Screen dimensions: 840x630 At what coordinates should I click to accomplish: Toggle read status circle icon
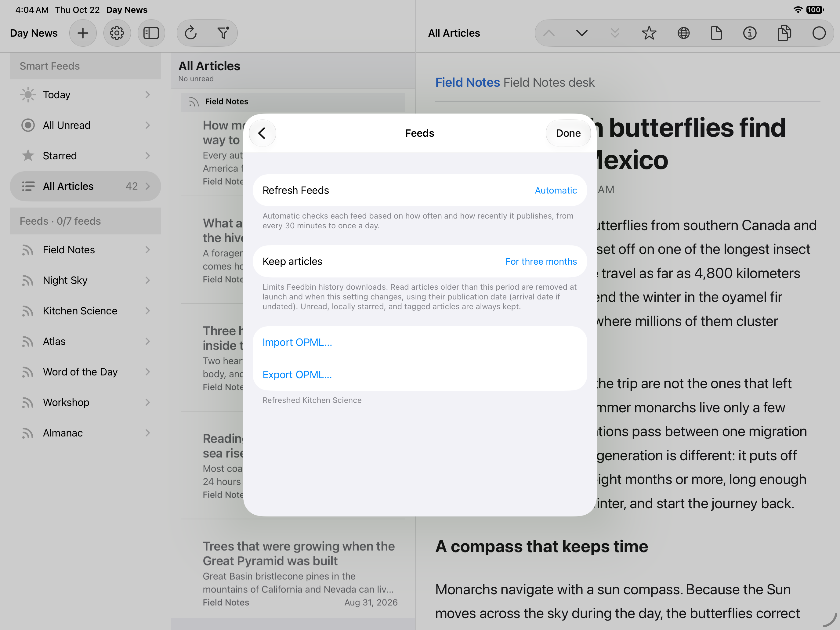pos(819,33)
